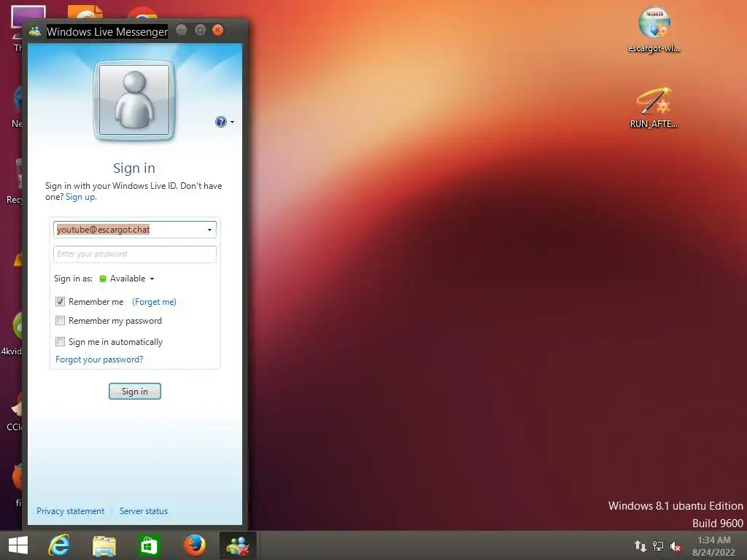Open File Explorer from the taskbar
This screenshot has width=747, height=560.
click(x=104, y=545)
